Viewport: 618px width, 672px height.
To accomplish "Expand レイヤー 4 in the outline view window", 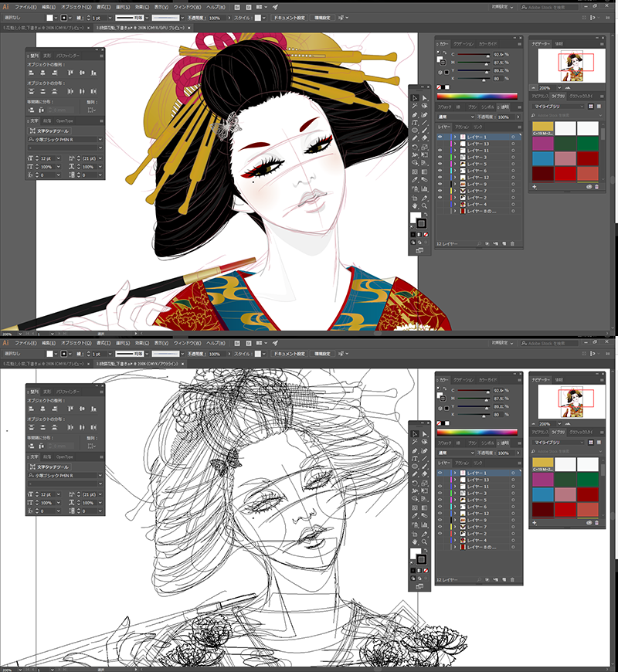I will [455, 541].
